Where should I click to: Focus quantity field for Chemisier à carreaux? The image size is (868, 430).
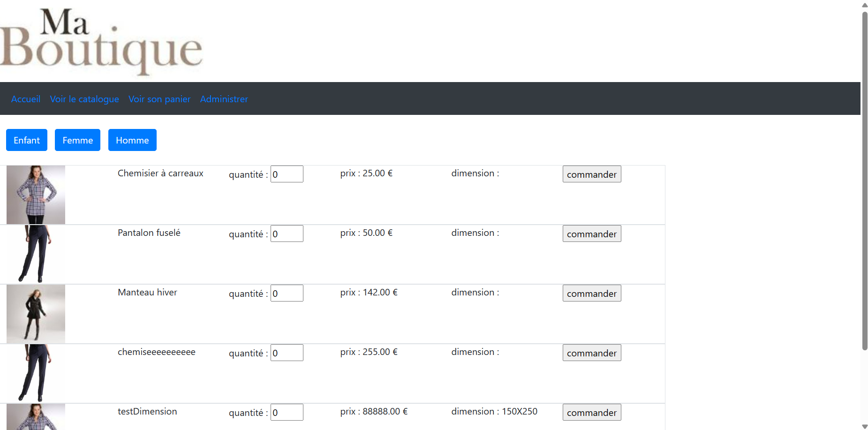pyautogui.click(x=287, y=174)
